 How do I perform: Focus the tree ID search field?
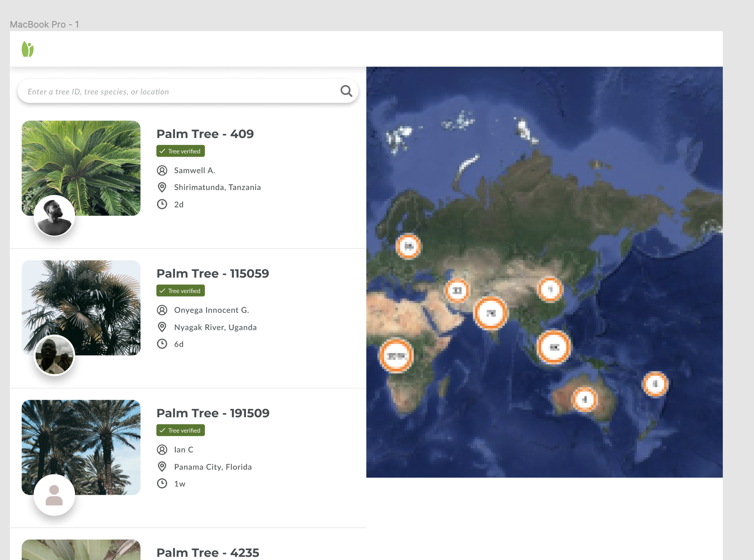coord(188,91)
